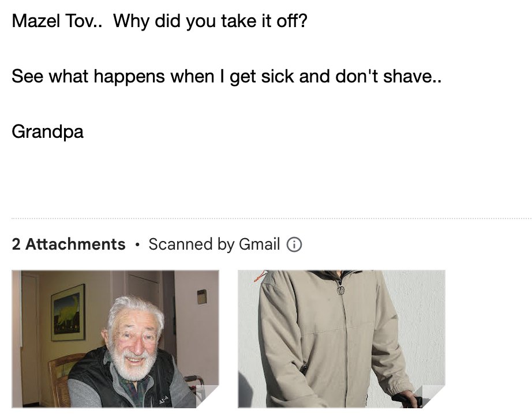The height and width of the screenshot is (414, 532).
Task: Open the beige jacket photo attachment
Action: pyautogui.click(x=342, y=338)
